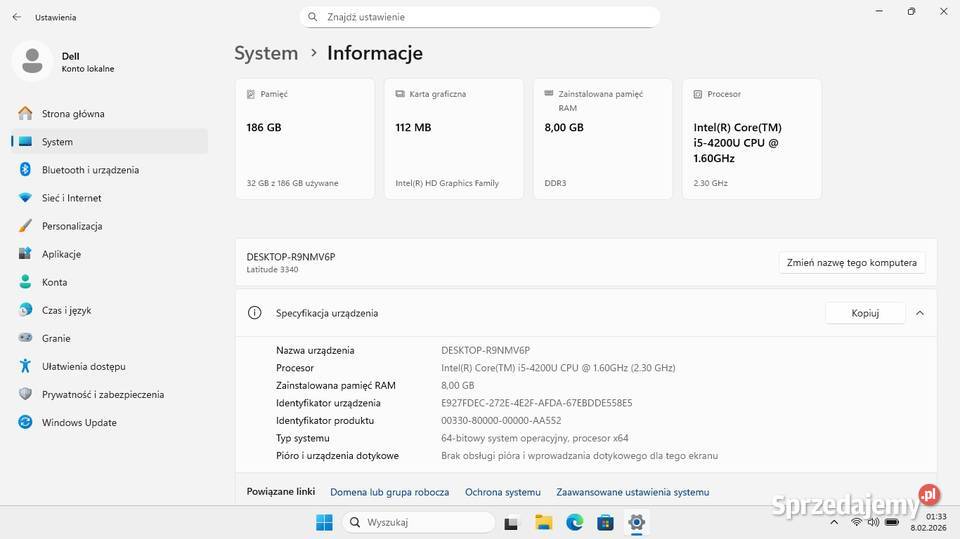Open the clock and date in tray
Image resolution: width=960 pixels, height=539 pixels.
(928, 522)
